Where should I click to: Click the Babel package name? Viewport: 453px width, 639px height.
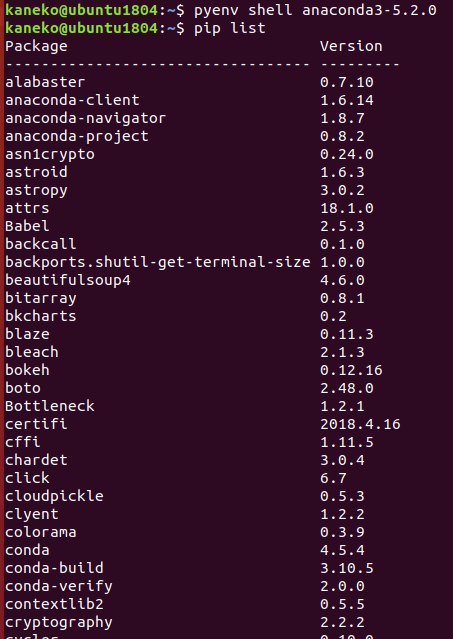tap(27, 226)
